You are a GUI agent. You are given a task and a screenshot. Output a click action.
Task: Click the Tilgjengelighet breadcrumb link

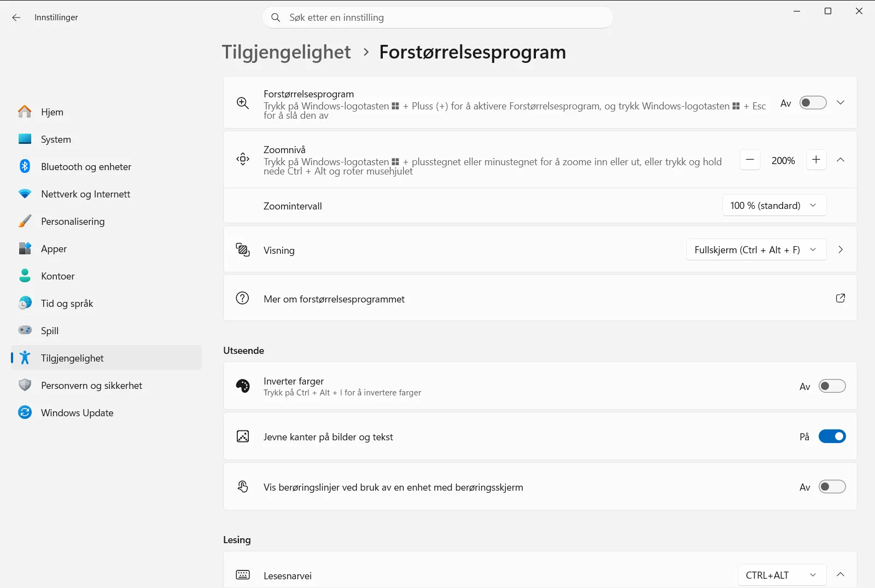pyautogui.click(x=286, y=53)
